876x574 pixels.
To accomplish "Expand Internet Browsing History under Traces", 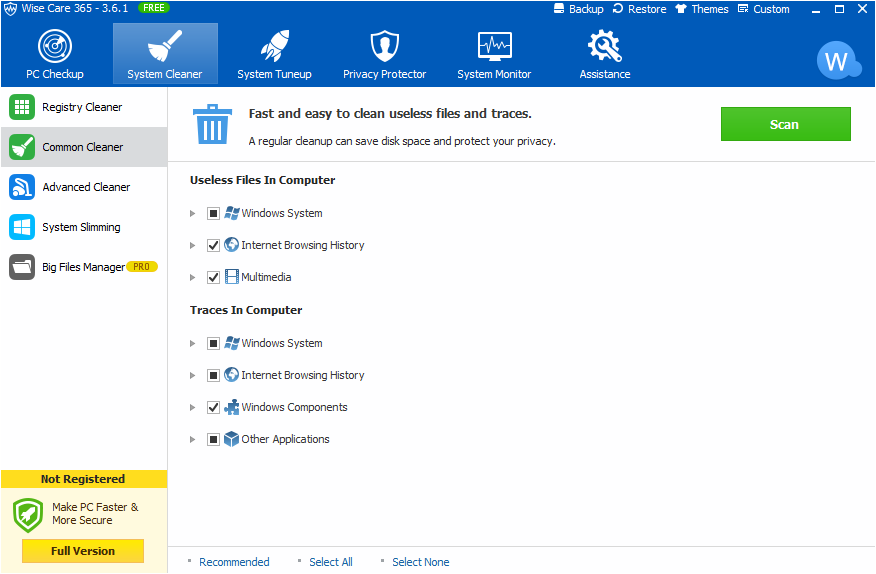I will pyautogui.click(x=192, y=375).
